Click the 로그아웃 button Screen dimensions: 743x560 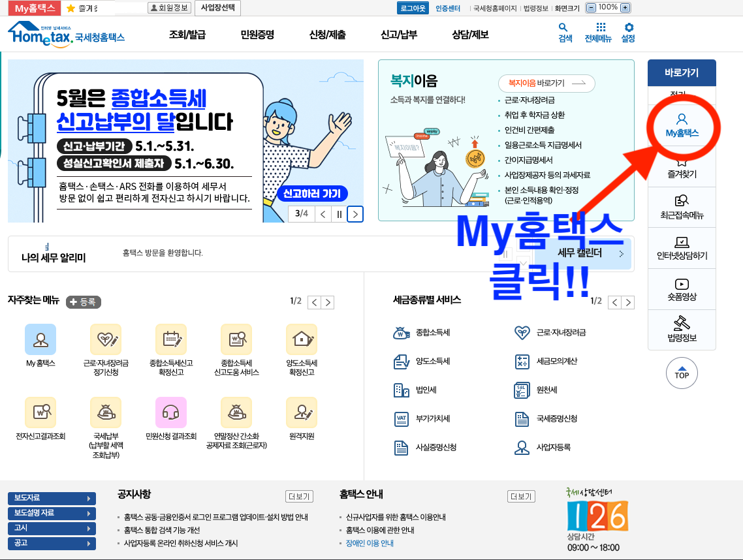pyautogui.click(x=413, y=8)
